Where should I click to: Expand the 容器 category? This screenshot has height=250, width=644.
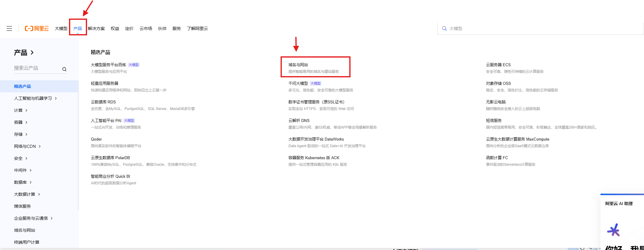21,122
